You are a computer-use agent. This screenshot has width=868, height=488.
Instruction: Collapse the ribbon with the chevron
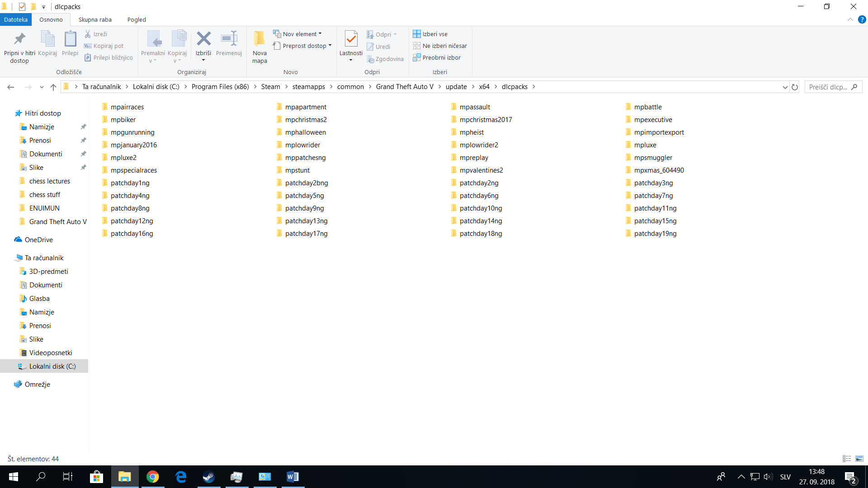pyautogui.click(x=850, y=19)
